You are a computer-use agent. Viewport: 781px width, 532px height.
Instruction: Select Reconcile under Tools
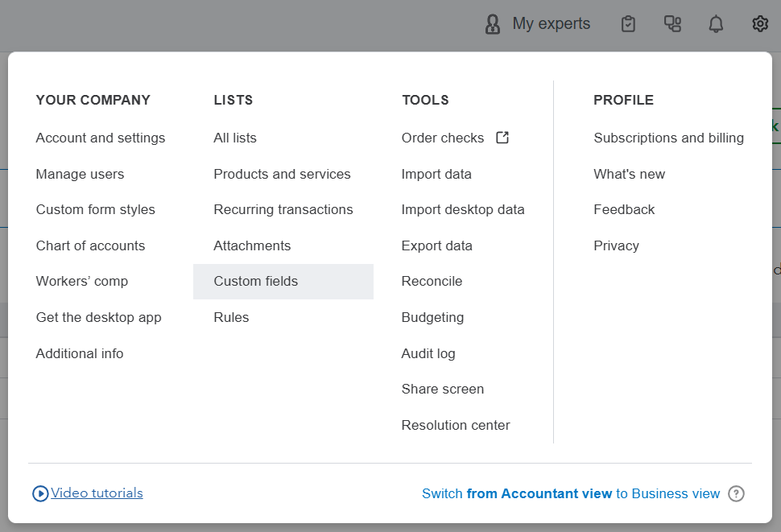point(432,281)
